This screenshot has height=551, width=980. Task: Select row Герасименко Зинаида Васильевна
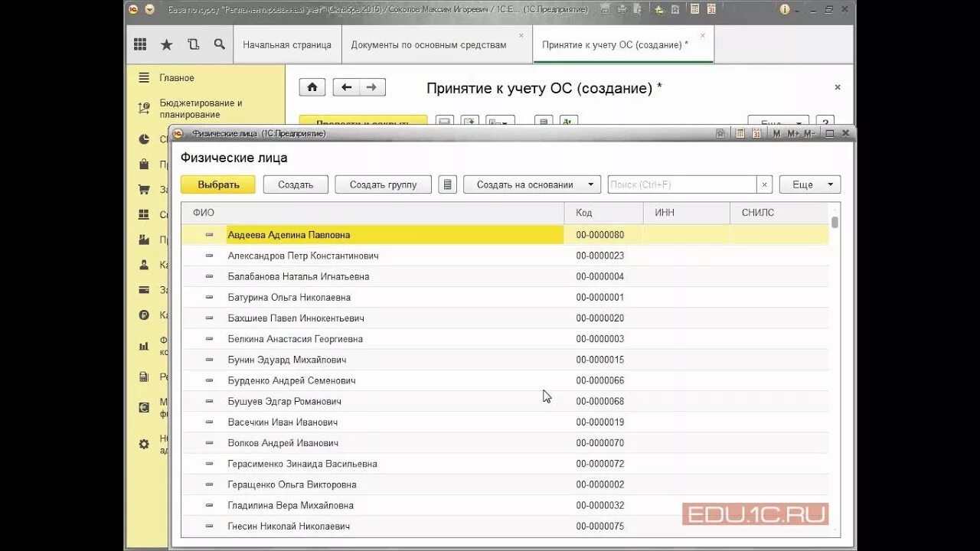505,464
